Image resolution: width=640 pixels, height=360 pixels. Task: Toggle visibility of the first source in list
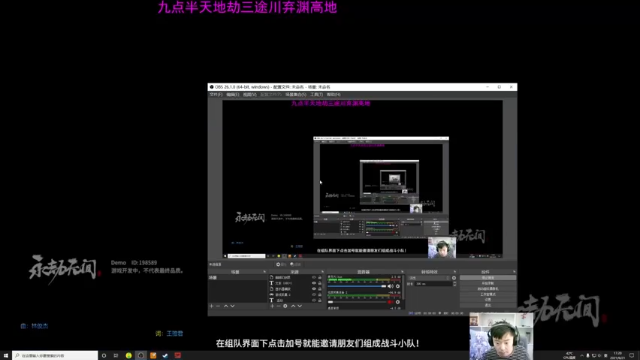point(314,278)
